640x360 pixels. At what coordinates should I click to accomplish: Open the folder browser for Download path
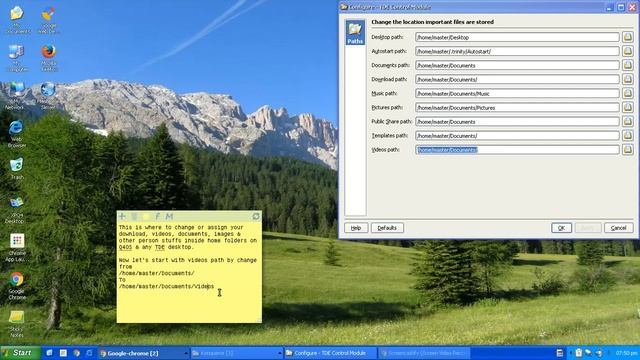627,79
